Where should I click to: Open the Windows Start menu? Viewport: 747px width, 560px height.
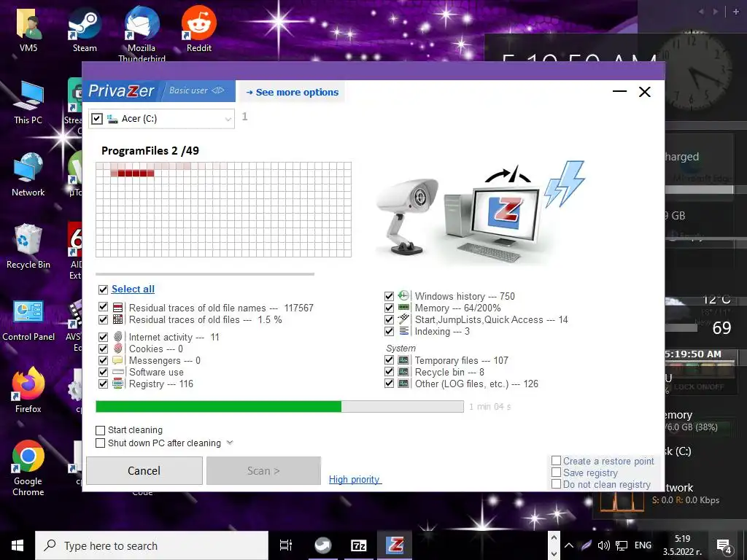pos(18,545)
